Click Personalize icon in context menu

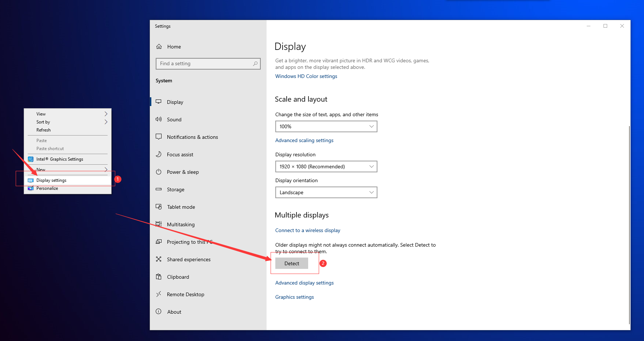[31, 188]
